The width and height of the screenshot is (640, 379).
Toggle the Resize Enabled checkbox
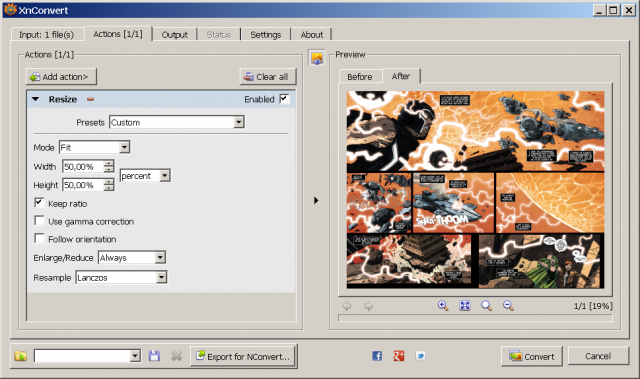pyautogui.click(x=284, y=99)
